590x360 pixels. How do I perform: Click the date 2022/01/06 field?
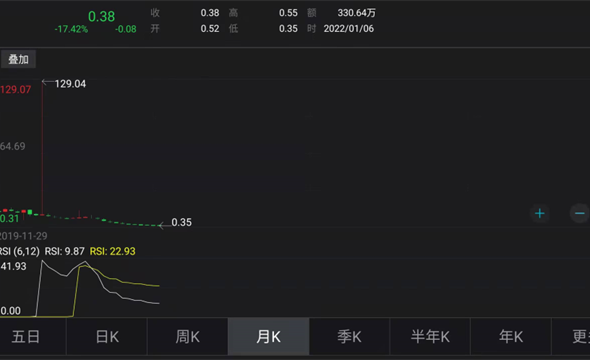(x=349, y=29)
